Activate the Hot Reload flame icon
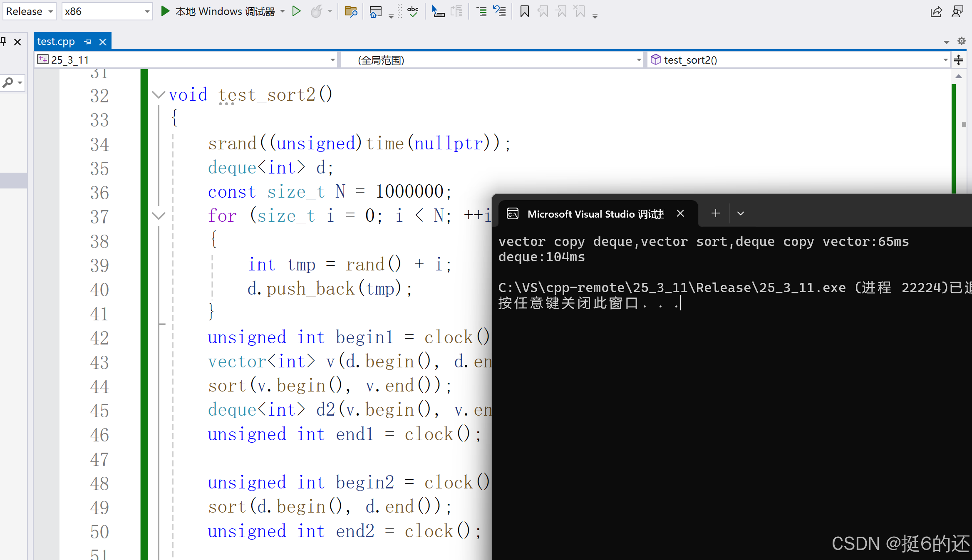Image resolution: width=972 pixels, height=560 pixels. [317, 11]
